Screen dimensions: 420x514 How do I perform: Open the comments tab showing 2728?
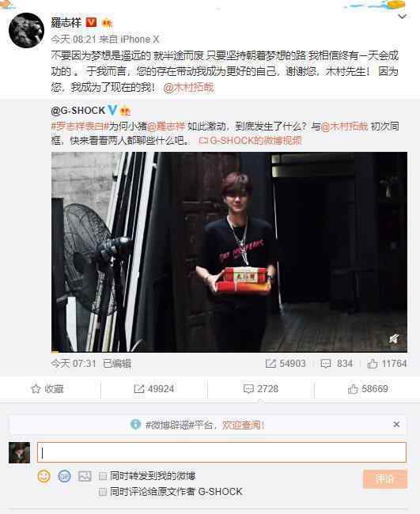(261, 389)
